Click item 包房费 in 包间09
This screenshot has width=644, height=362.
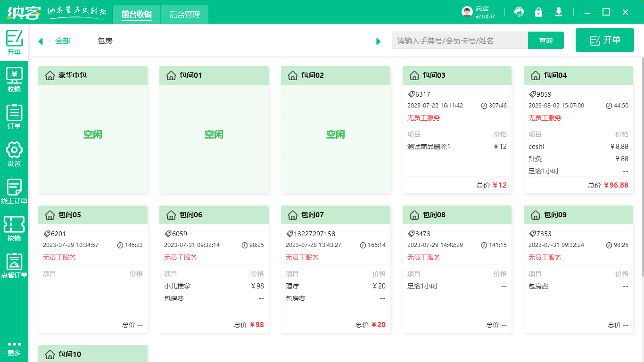(538, 286)
